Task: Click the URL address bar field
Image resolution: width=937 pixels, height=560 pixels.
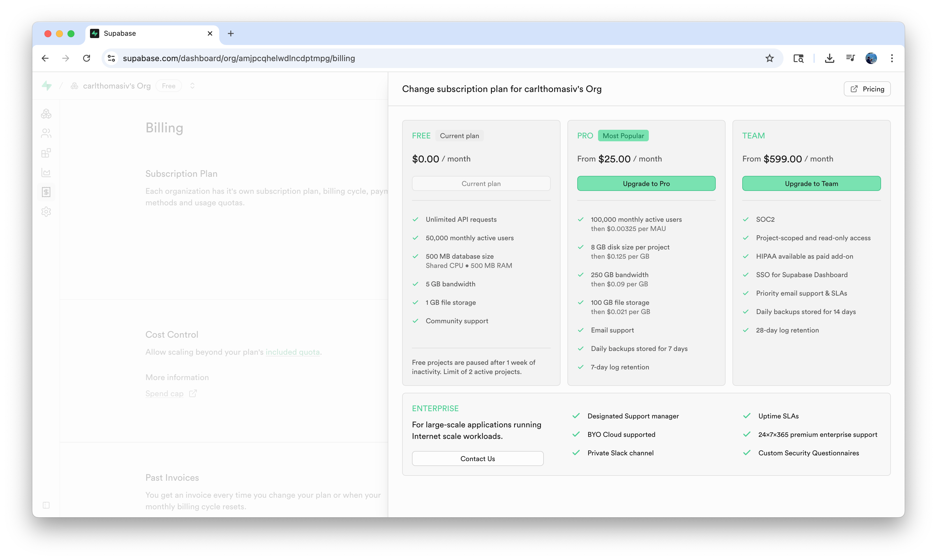Action: (415, 58)
